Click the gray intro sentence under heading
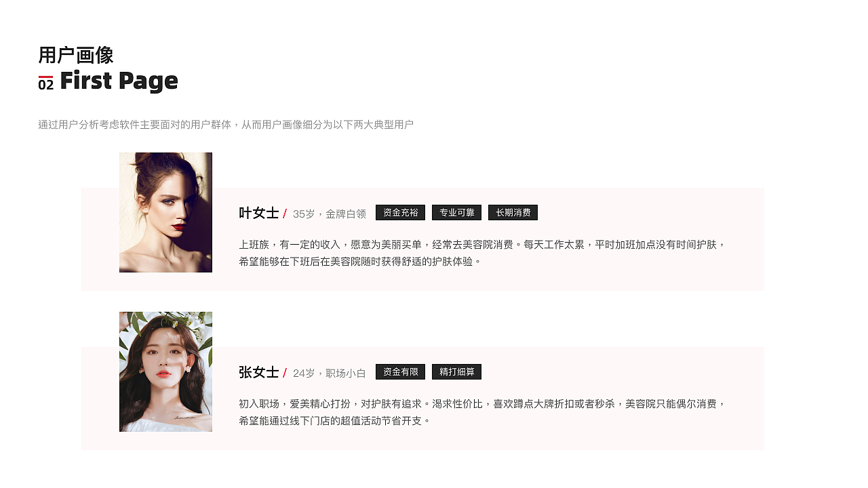 [226, 125]
